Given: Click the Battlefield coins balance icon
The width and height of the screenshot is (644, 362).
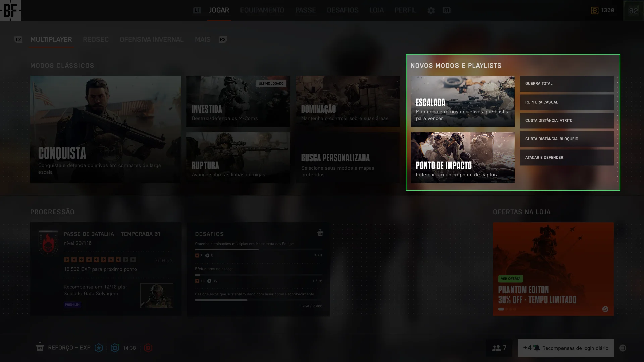Looking at the screenshot, I should pyautogui.click(x=594, y=10).
